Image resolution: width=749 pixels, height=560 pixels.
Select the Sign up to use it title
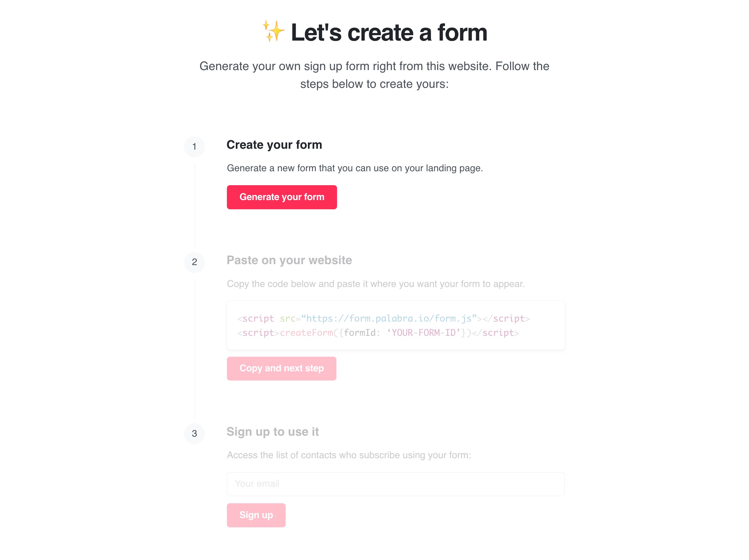pos(273,432)
